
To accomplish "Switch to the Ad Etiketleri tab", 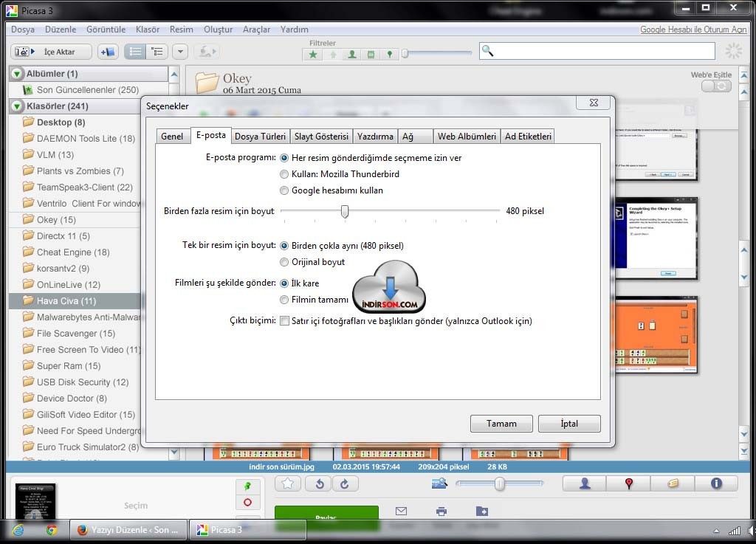I will click(527, 137).
